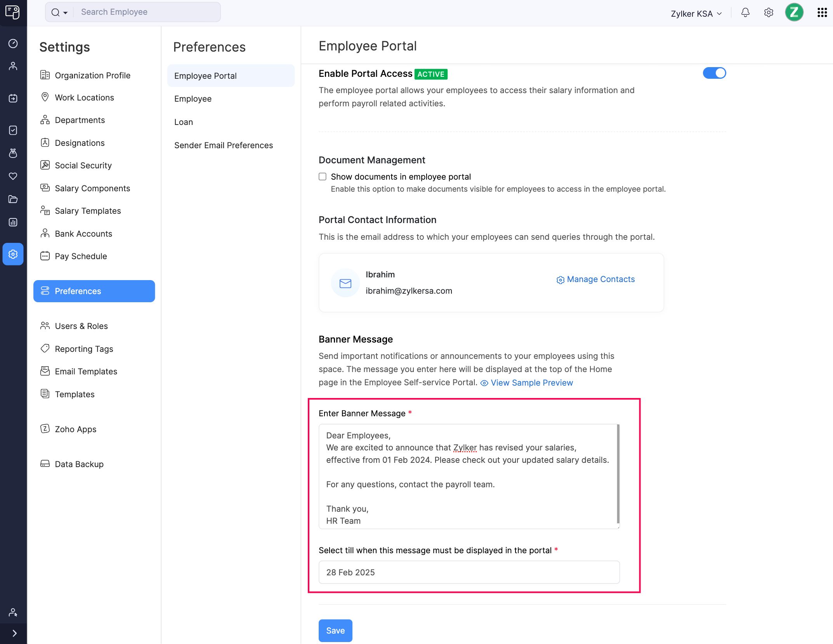
Task: Open the Zoho apps grid icon
Action: click(822, 12)
